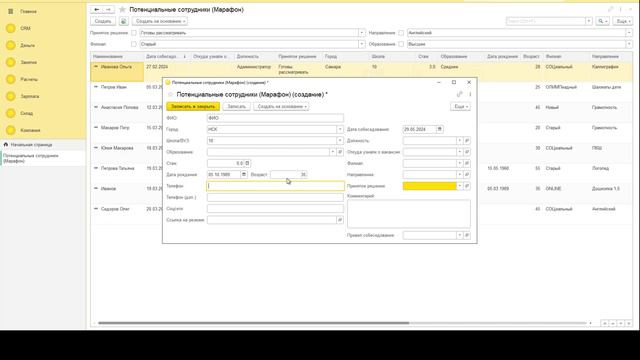Click the yellow Принятое решение field
Viewport: 640px width, 360px height.
(x=429, y=186)
